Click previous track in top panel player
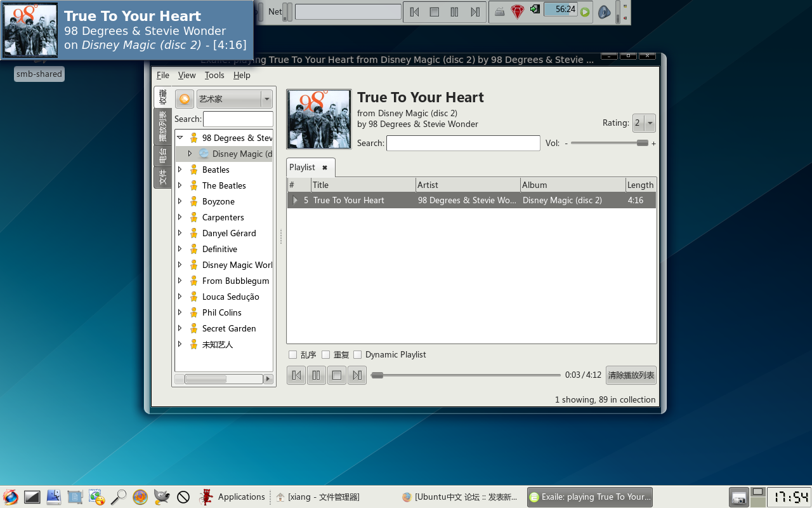 click(x=414, y=11)
